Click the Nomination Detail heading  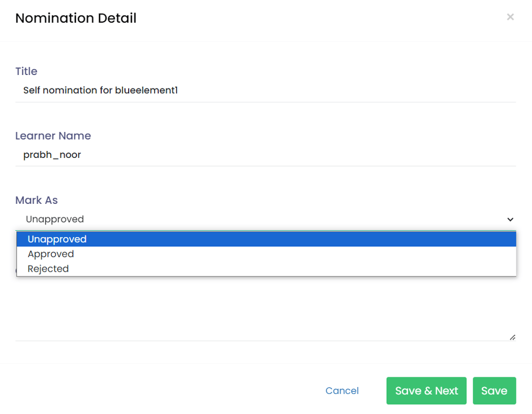coord(75,18)
